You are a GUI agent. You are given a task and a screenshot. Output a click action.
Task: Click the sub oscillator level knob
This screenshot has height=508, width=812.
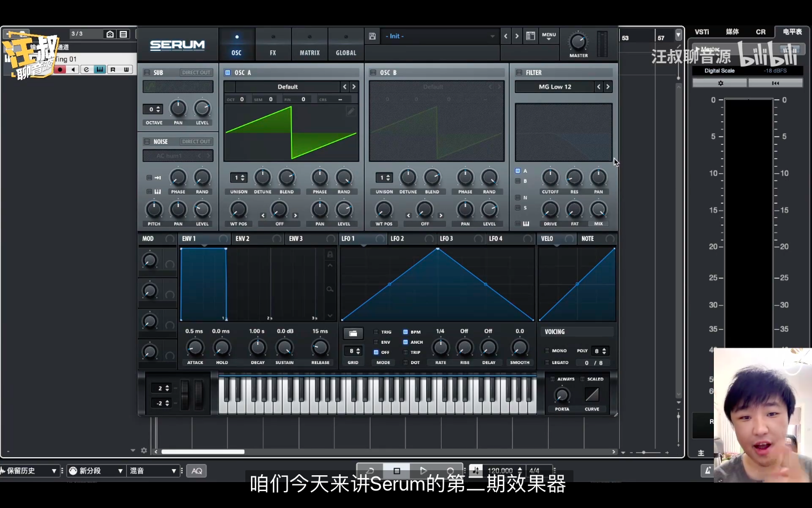point(202,108)
